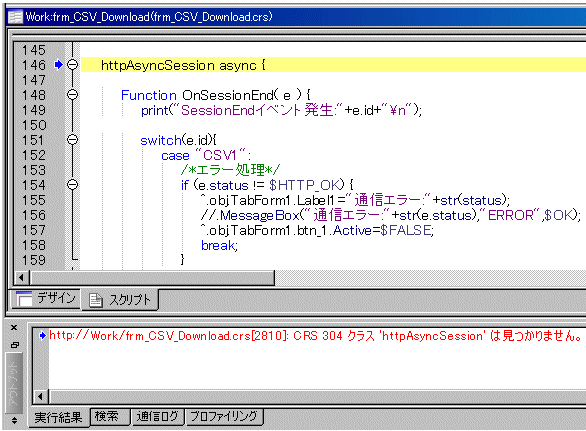Collapse the code block at line 146

73,65
